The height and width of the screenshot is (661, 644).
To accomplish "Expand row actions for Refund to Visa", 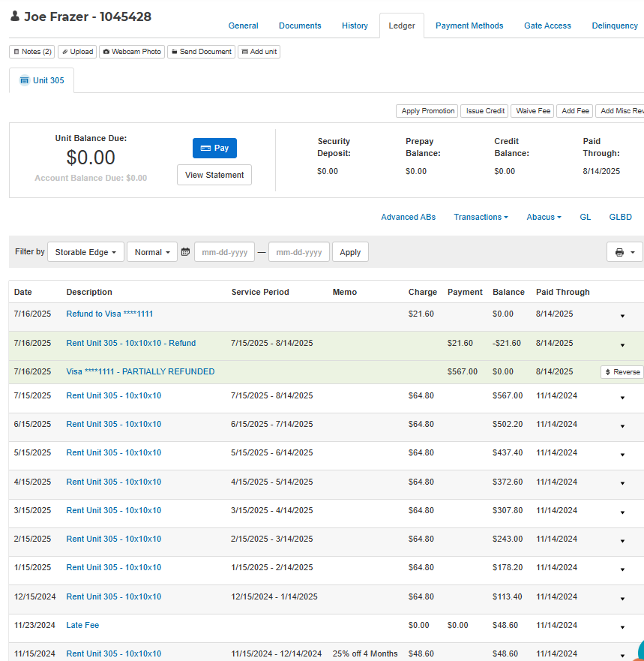I will (622, 316).
